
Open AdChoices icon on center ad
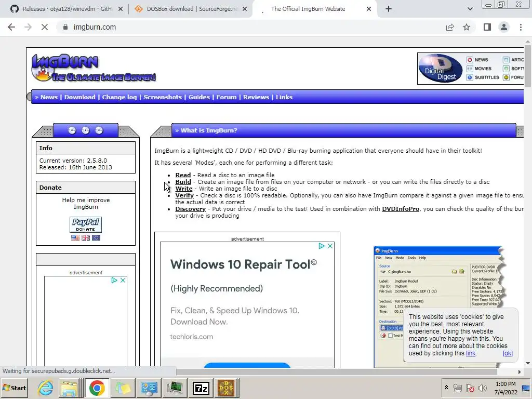tap(322, 246)
